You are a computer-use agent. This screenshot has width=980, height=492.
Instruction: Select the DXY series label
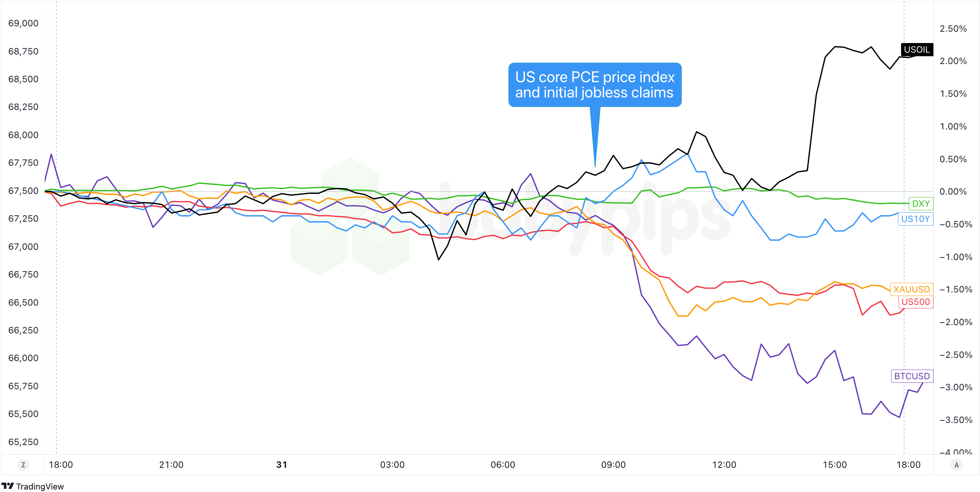920,203
